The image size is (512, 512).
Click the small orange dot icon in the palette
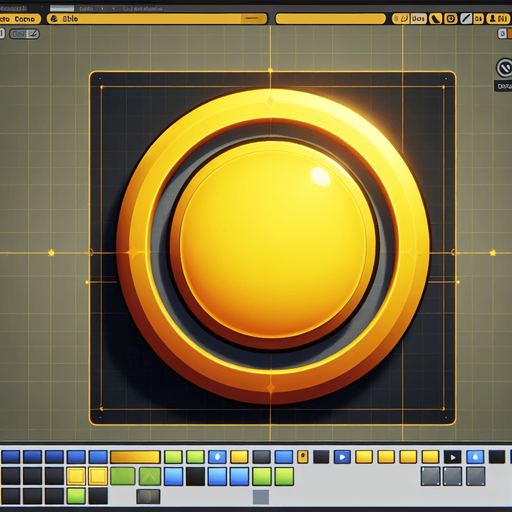[303, 457]
